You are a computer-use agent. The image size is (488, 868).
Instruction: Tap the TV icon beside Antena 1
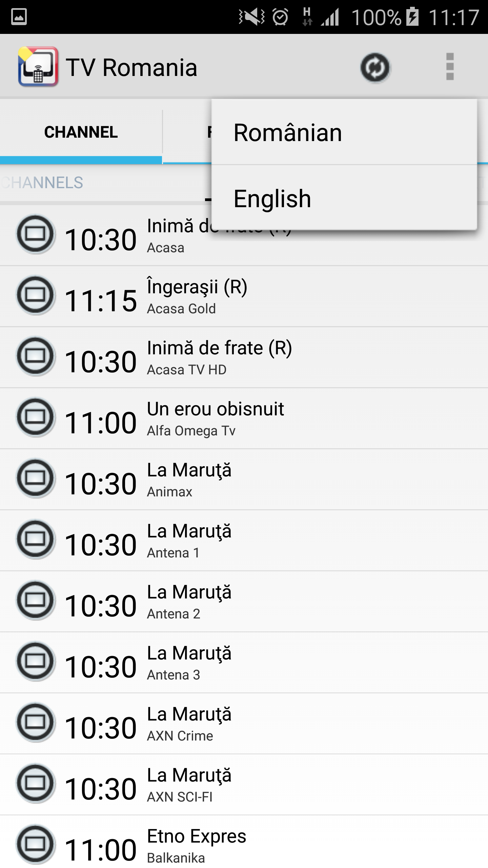(x=36, y=539)
